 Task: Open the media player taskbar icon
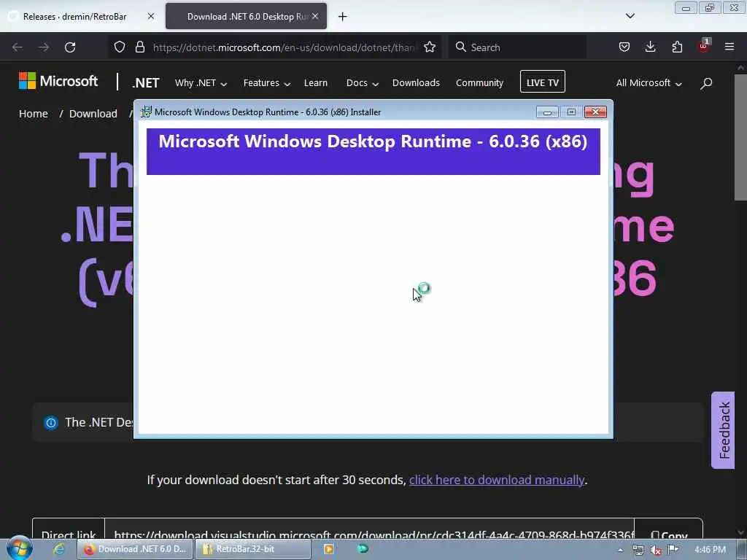pyautogui.click(x=329, y=549)
